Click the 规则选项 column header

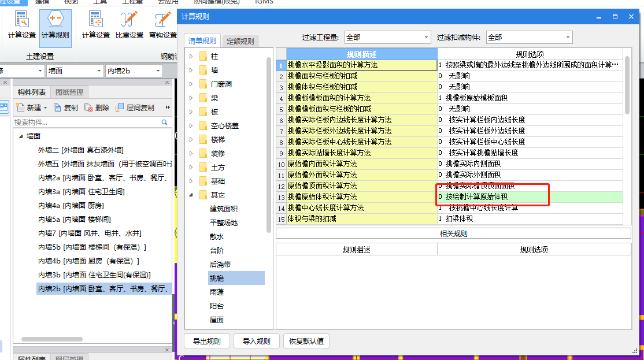tap(530, 54)
